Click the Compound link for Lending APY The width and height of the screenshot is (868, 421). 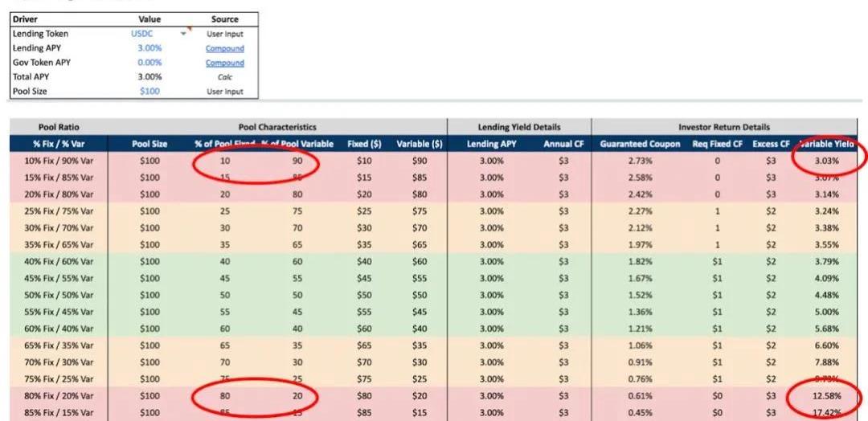click(x=224, y=48)
